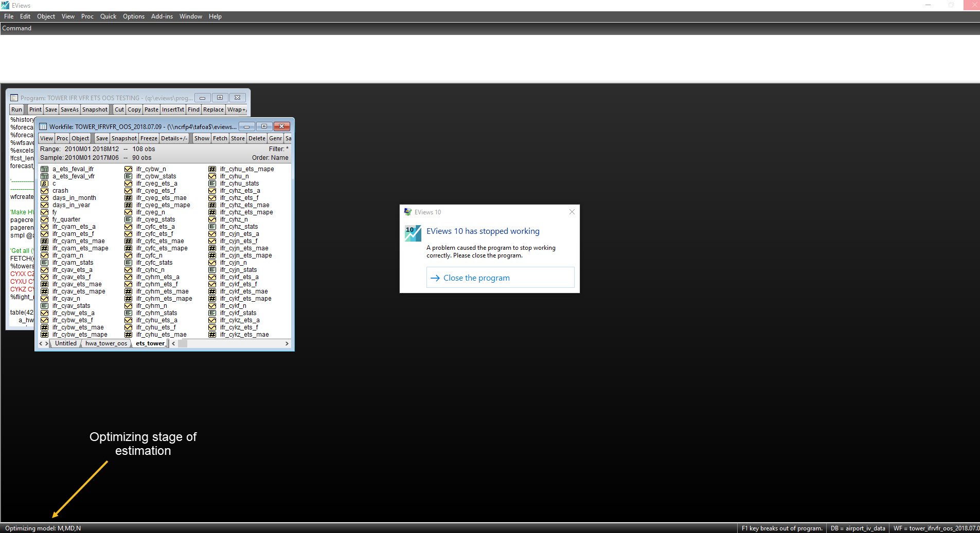Click the workfile tab scroll-left arrow
The width and height of the screenshot is (980, 533).
41,343
